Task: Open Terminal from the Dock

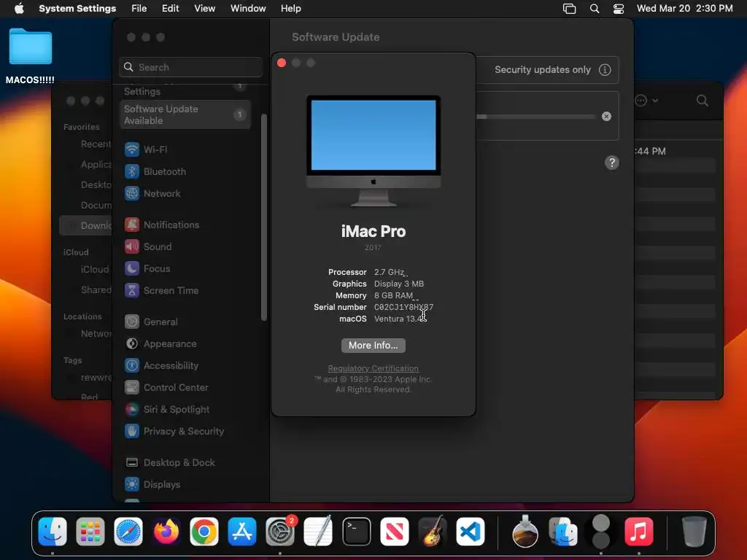Action: [356, 532]
